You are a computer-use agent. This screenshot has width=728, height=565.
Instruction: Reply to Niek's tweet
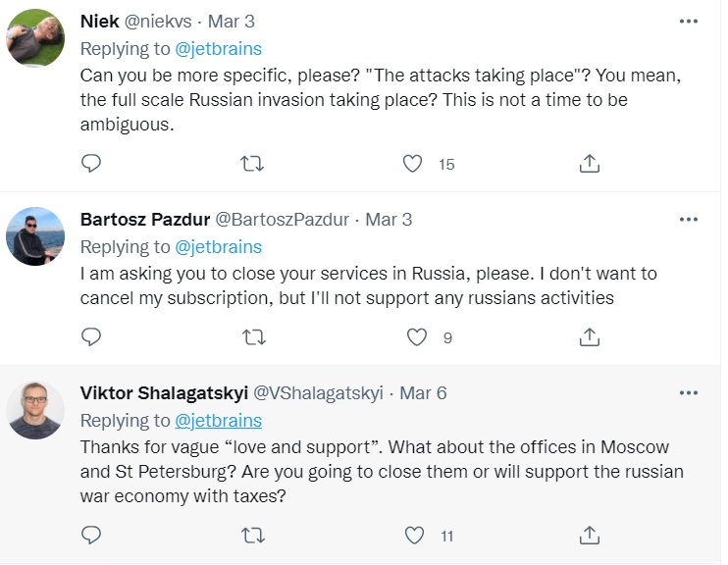91,164
